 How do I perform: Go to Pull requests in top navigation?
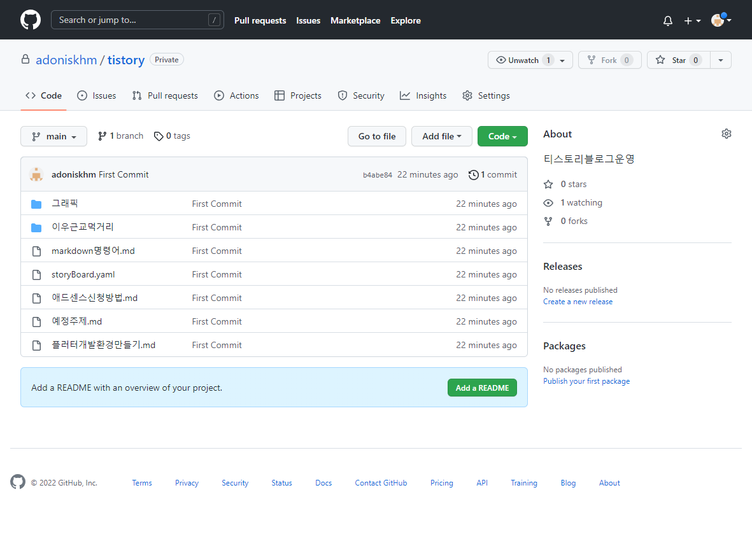click(260, 20)
